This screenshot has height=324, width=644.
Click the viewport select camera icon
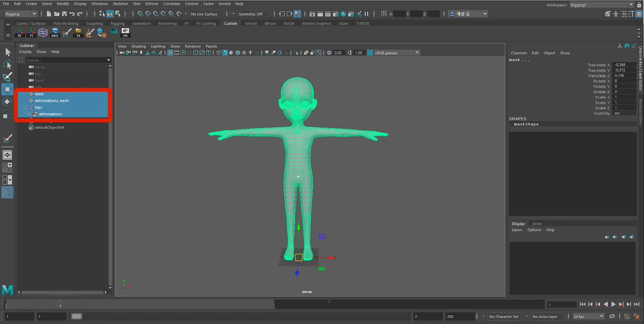pos(122,53)
